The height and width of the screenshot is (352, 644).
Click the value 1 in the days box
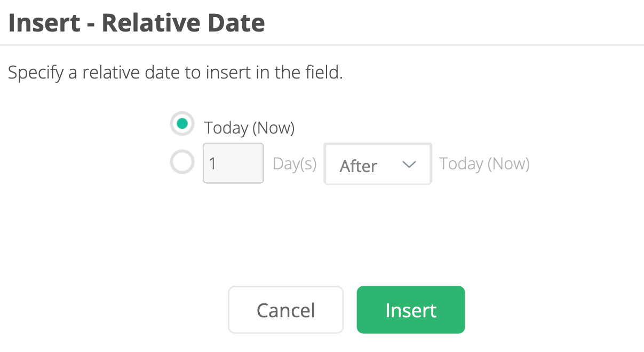pyautogui.click(x=212, y=163)
